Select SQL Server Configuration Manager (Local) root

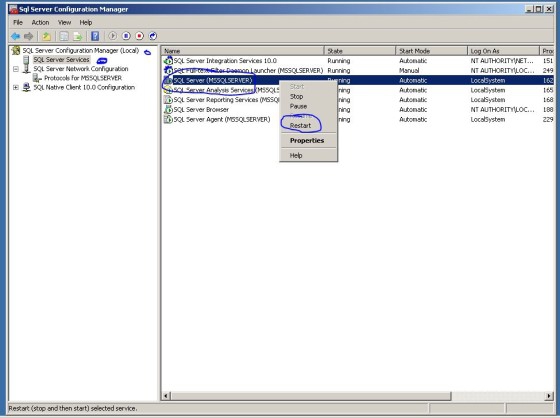(x=81, y=50)
